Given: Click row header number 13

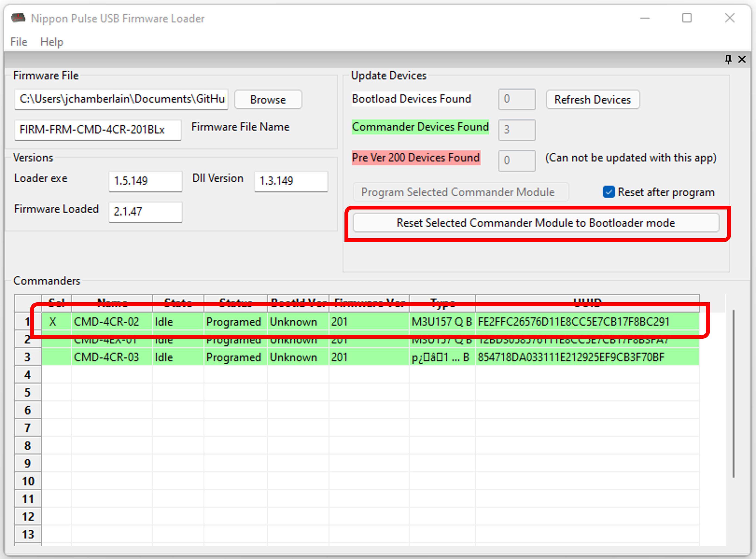Looking at the screenshot, I should click(28, 535).
